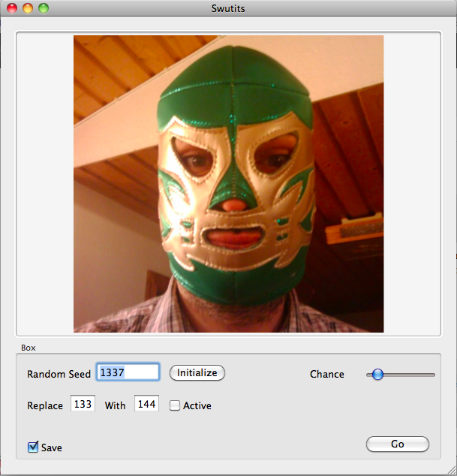Focus the Random Seed input field

(128, 372)
